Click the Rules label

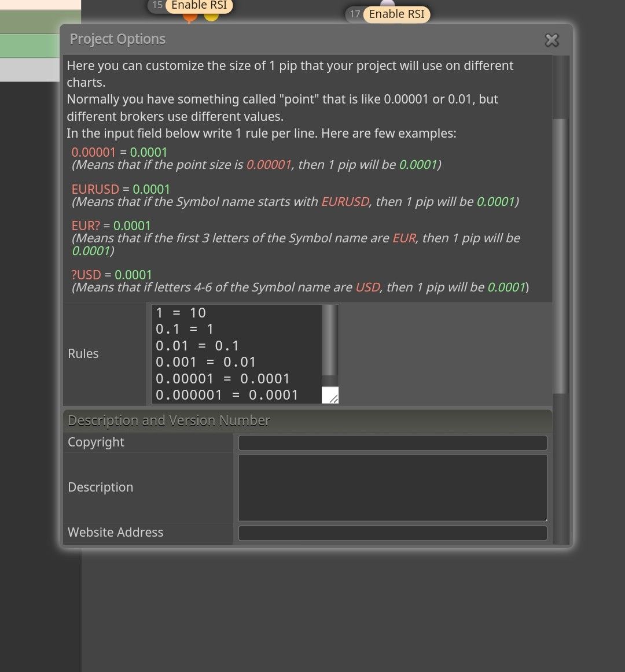[x=83, y=353]
